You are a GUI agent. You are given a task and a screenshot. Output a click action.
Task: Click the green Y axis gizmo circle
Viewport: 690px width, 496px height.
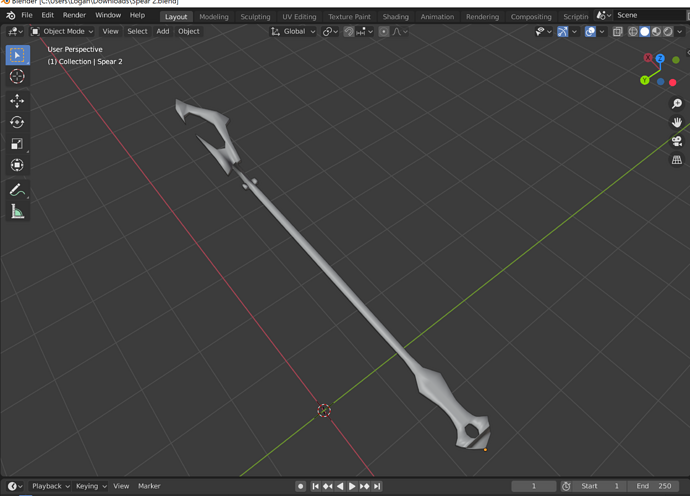pos(645,80)
